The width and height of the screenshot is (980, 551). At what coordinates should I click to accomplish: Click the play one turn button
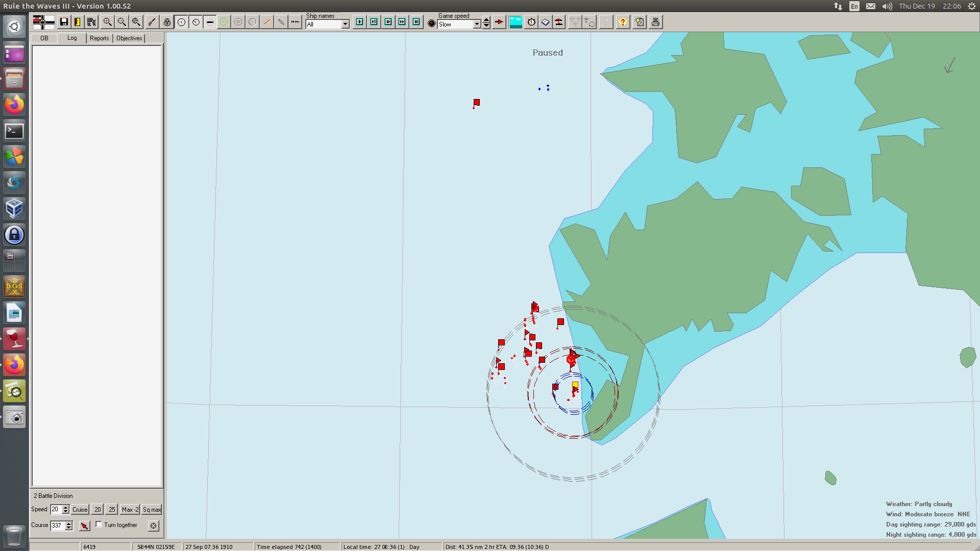point(359,22)
